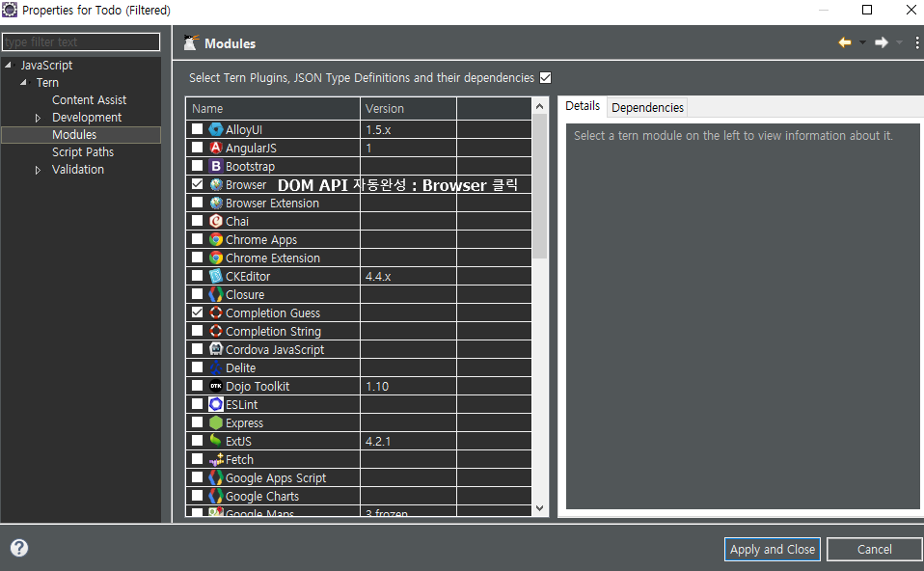Switch to the Details tab
924x571 pixels.
point(583,106)
